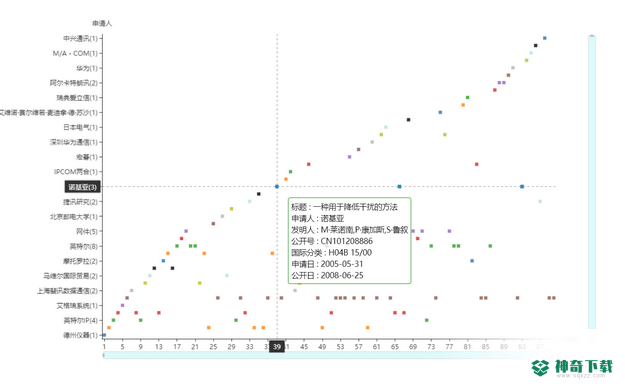
Task: Click x-axis tick label 13
Action: pos(159,347)
